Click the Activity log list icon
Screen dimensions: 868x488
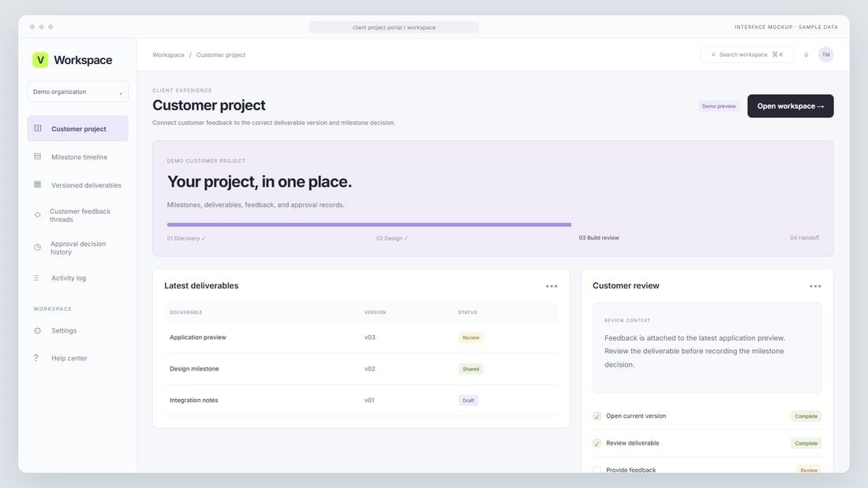coord(36,278)
